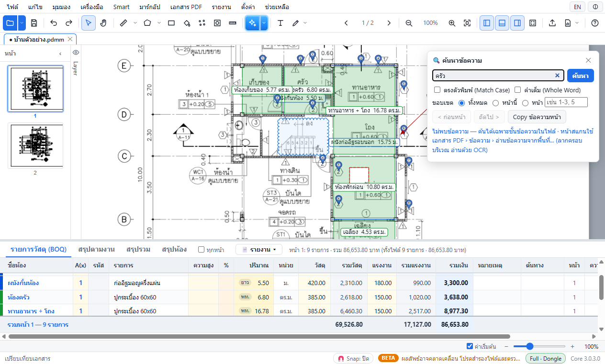
Task: Click the 'Copy ข้อความหน้า' button
Action: pos(537,117)
